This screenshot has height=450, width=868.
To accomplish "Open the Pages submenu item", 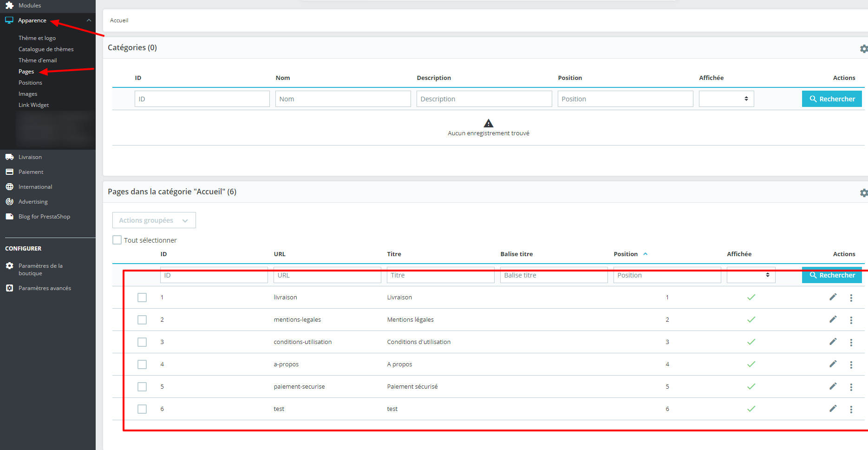I will (26, 72).
